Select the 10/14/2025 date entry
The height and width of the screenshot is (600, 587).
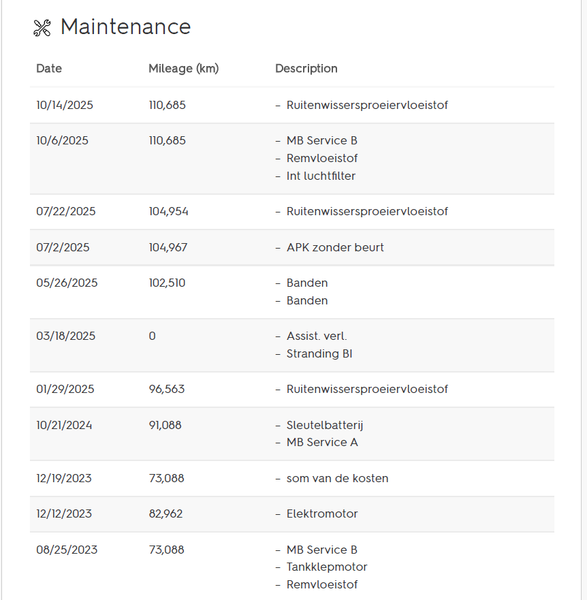65,105
